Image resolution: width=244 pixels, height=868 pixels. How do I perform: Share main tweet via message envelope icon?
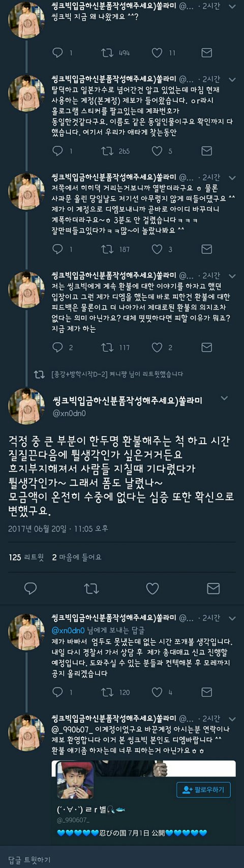(213, 588)
